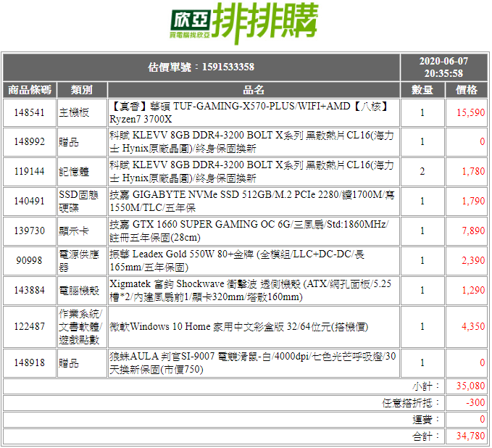
Task: Click discount value -300
Action: [475, 403]
